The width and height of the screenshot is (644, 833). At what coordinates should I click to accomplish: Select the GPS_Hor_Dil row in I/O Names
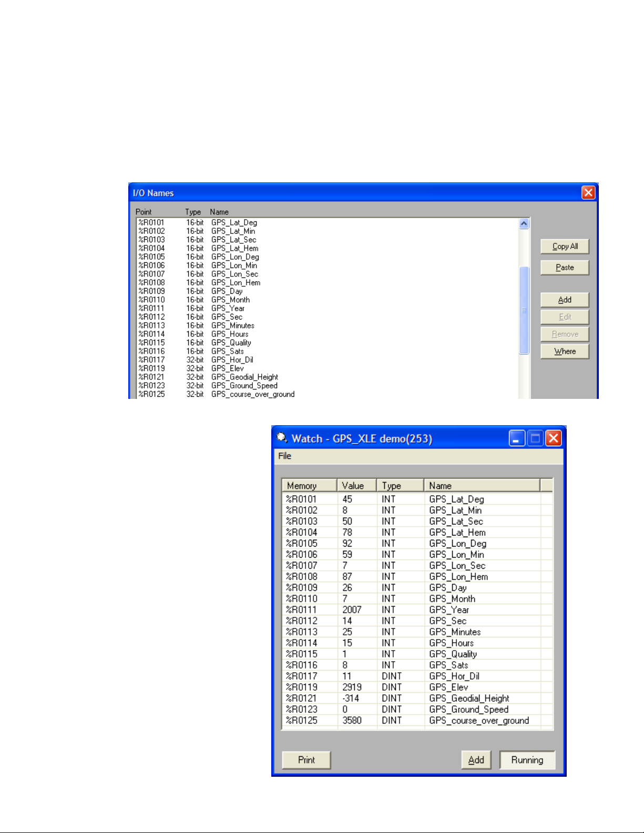coord(327,360)
